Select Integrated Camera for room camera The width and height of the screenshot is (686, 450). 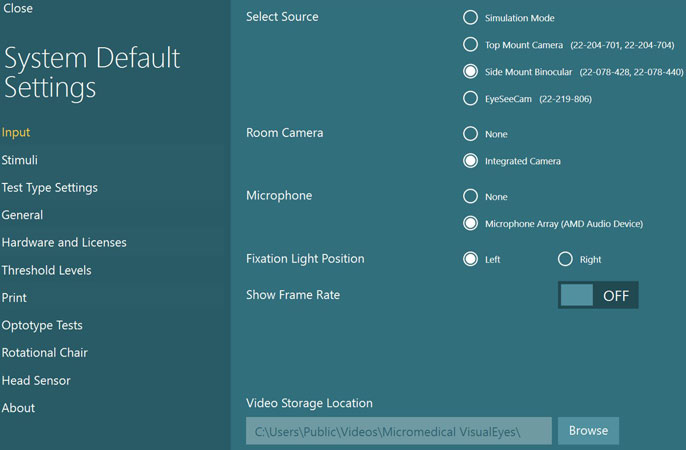coord(470,161)
